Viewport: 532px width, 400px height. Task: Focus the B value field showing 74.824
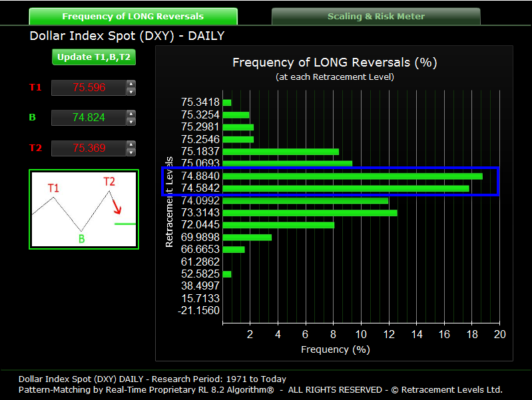click(89, 118)
